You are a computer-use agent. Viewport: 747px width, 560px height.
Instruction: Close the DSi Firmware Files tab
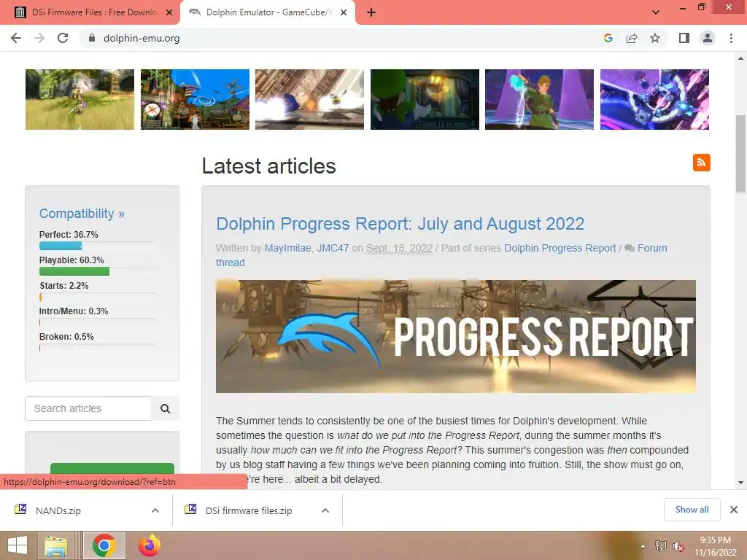pos(169,13)
